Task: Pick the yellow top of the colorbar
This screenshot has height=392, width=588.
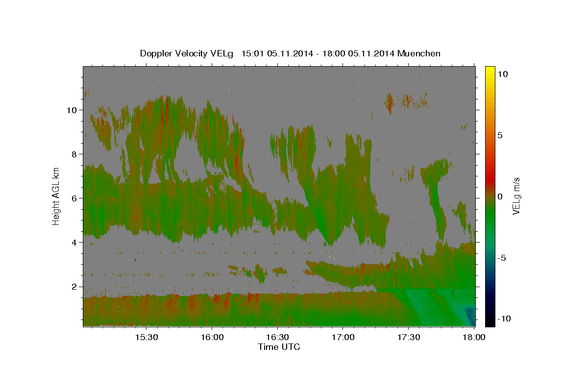Action: click(x=490, y=70)
